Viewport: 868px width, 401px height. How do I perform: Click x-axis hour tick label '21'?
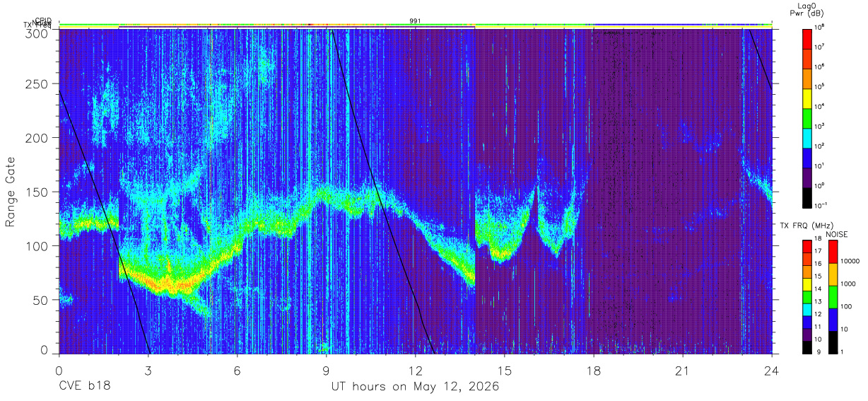coord(682,371)
